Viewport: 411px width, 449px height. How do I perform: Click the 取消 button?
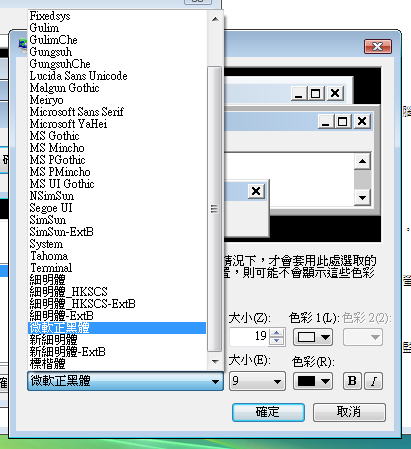coord(349,412)
